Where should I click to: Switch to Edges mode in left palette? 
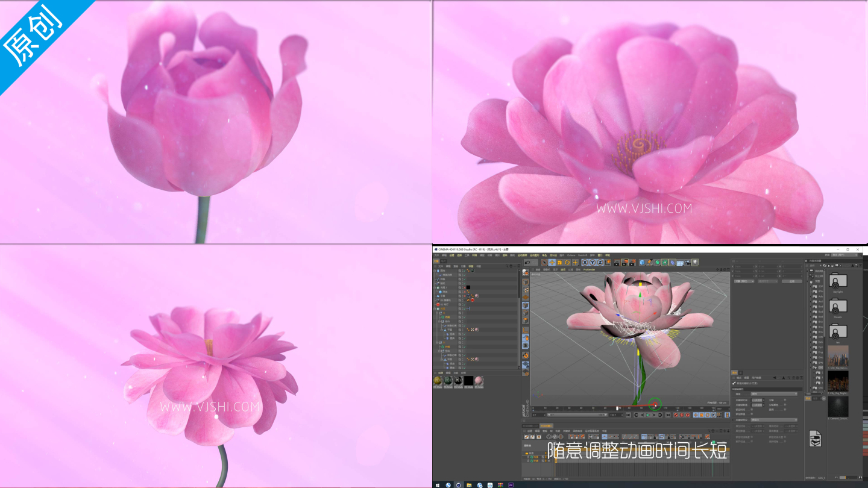click(526, 313)
